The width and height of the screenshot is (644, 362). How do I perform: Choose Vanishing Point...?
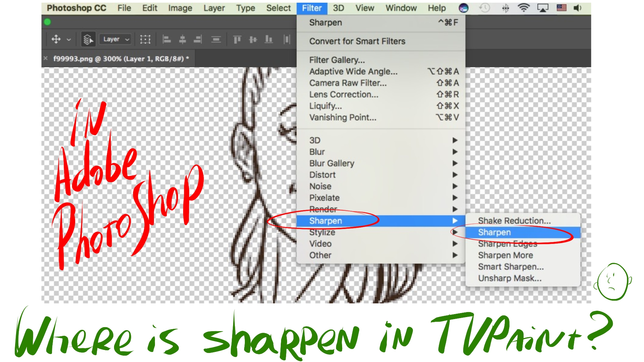point(381,117)
